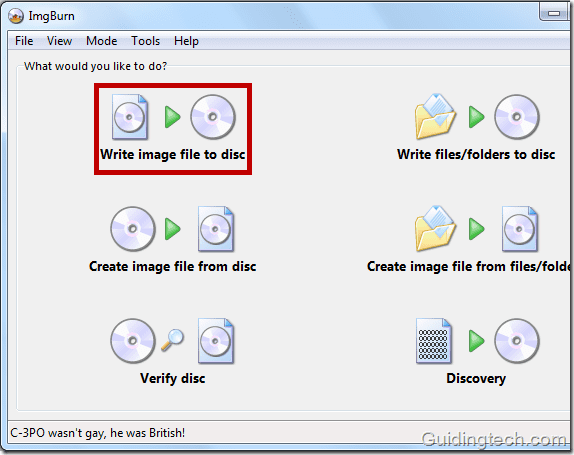Click the Create image file from files/folders icon
This screenshot has width=574, height=455.
477,229
